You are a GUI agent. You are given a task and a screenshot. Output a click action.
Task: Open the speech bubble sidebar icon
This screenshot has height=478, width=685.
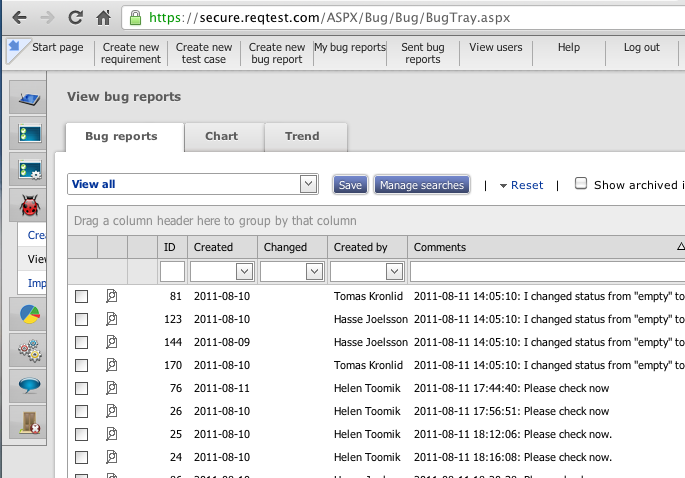[28, 385]
